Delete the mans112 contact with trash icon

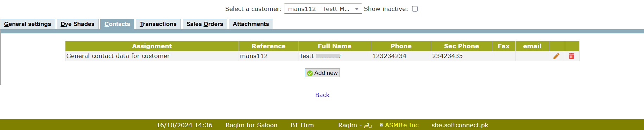[572, 56]
